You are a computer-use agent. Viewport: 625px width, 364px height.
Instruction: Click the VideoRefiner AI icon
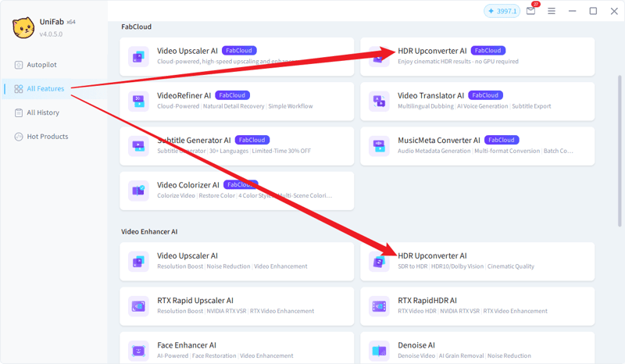tap(138, 102)
